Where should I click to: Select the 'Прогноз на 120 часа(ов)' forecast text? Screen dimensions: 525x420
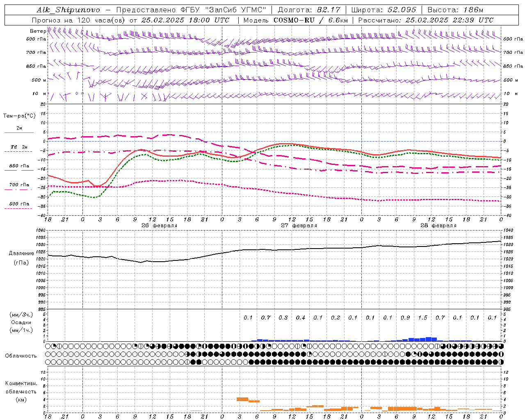[x=79, y=20]
